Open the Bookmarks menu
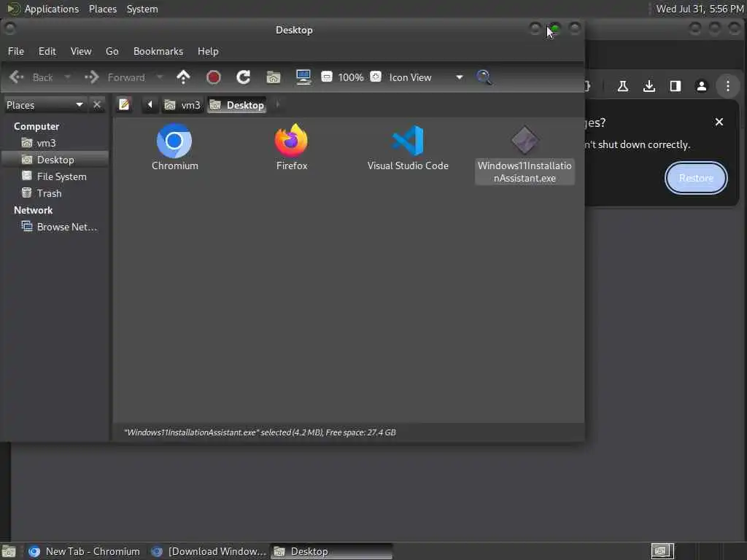 pyautogui.click(x=158, y=51)
